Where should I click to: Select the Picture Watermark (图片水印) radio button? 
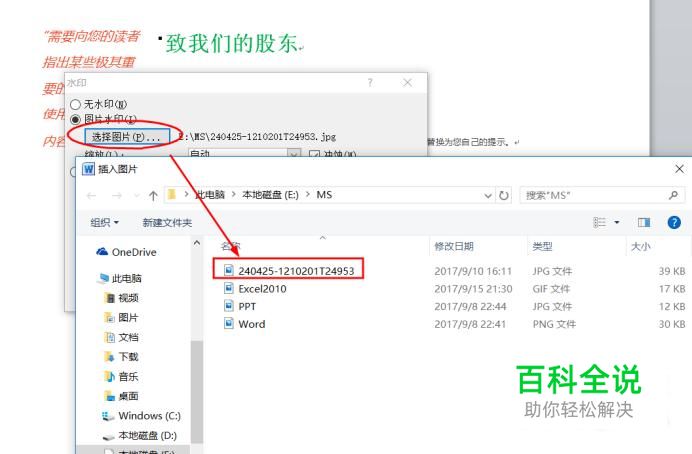click(75, 119)
